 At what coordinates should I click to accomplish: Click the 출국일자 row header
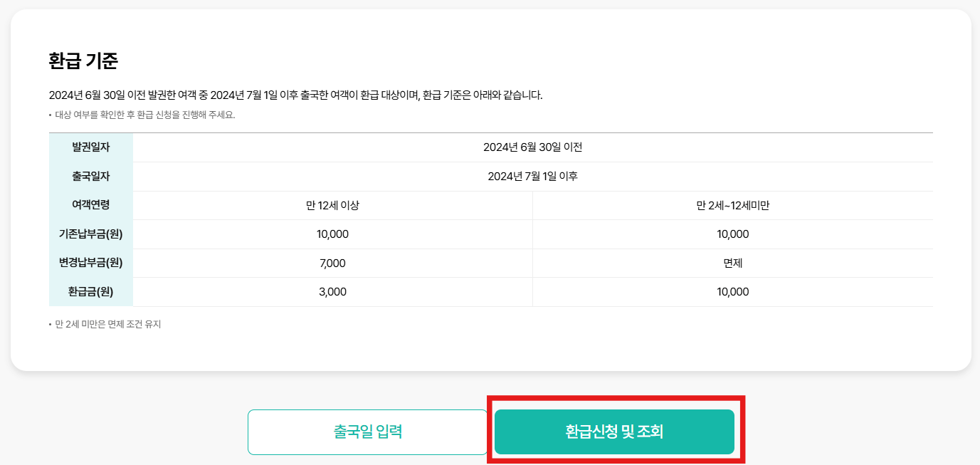coord(90,176)
